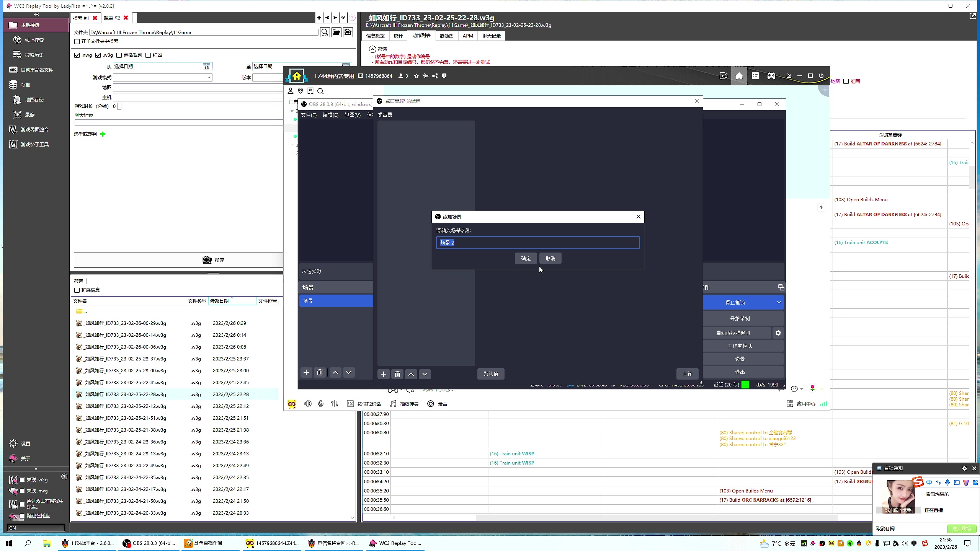Toggle 包括裁判 checkbox
The width and height of the screenshot is (980, 551).
[x=119, y=55]
